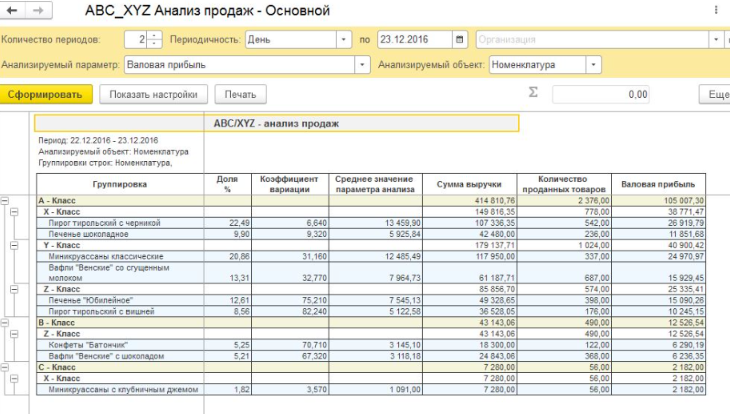Click the Сформировать button

tap(47, 94)
